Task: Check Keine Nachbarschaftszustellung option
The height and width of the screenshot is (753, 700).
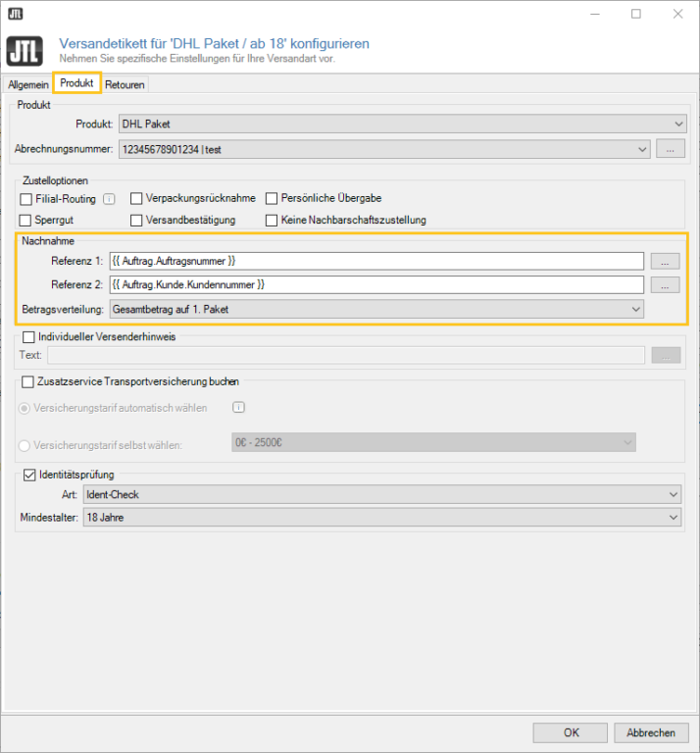Action: 273,221
